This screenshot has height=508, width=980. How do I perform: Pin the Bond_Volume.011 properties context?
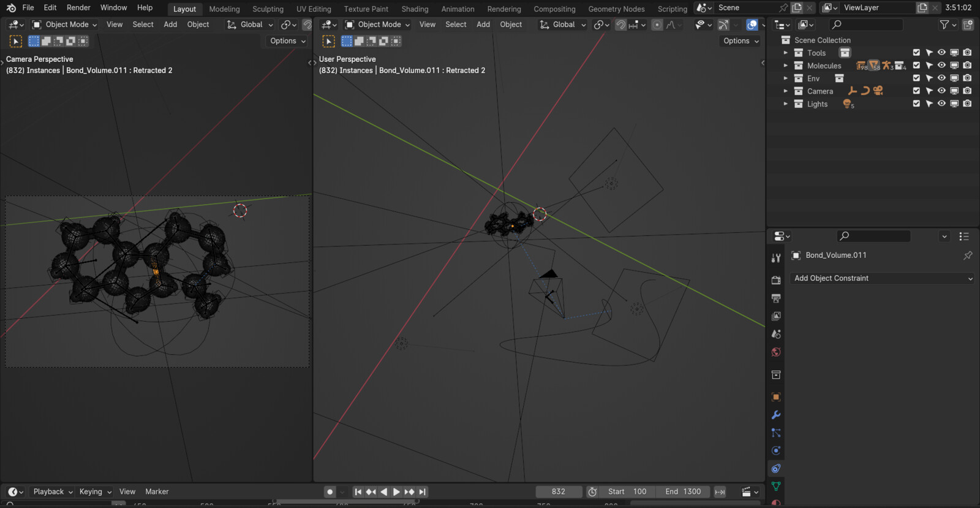coord(968,255)
